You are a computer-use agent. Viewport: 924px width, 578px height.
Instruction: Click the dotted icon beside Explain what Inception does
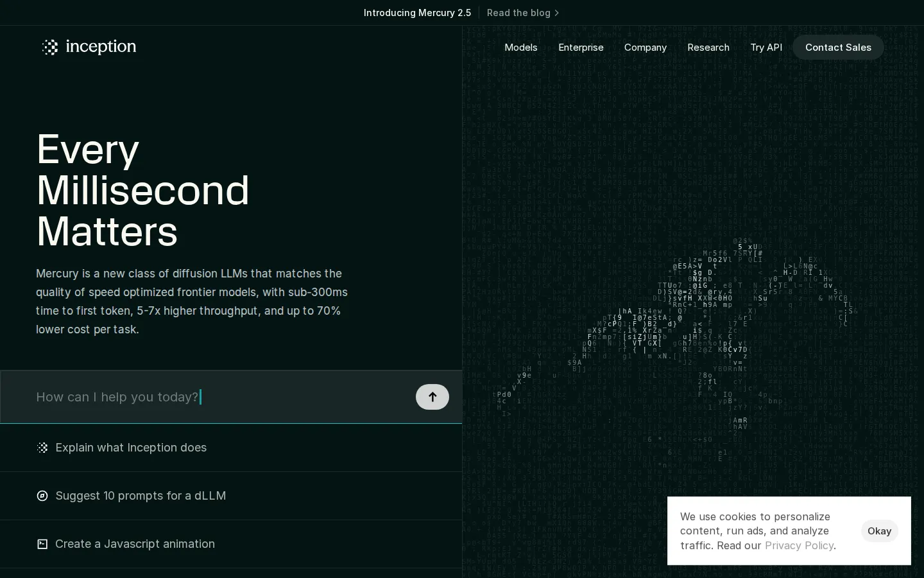tap(42, 448)
